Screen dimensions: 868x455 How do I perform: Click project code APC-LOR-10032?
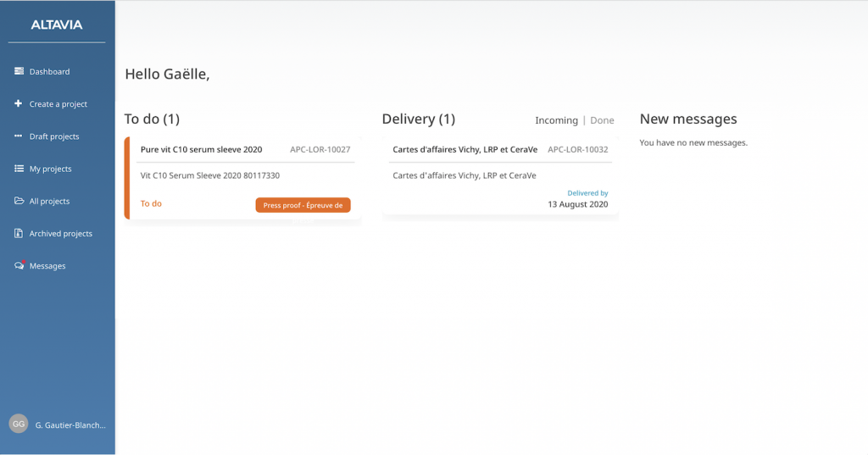[x=577, y=150]
